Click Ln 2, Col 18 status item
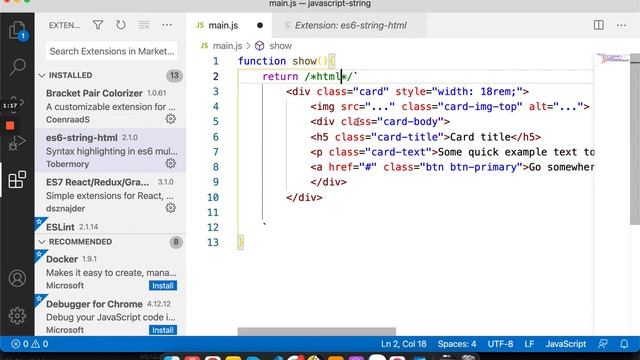Image resolution: width=640 pixels, height=360 pixels. (x=404, y=344)
